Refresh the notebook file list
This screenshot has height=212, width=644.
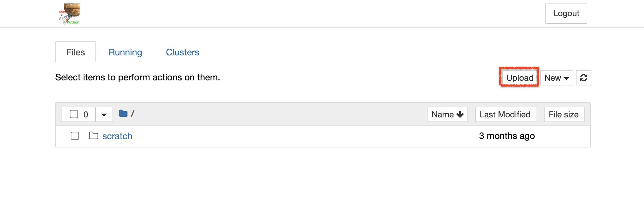tap(583, 78)
